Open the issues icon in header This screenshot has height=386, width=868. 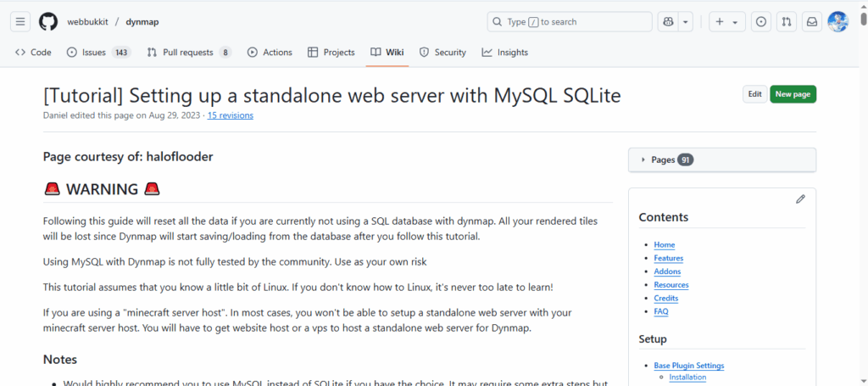point(761,21)
